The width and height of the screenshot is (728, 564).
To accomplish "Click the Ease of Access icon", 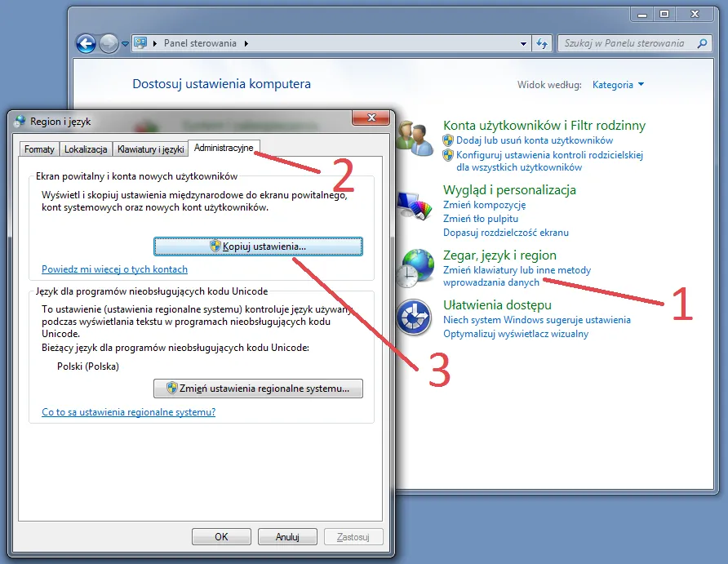I will (x=414, y=318).
